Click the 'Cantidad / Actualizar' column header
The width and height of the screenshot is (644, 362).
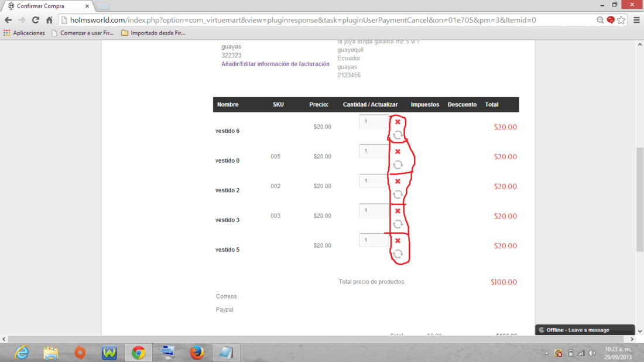click(x=371, y=105)
